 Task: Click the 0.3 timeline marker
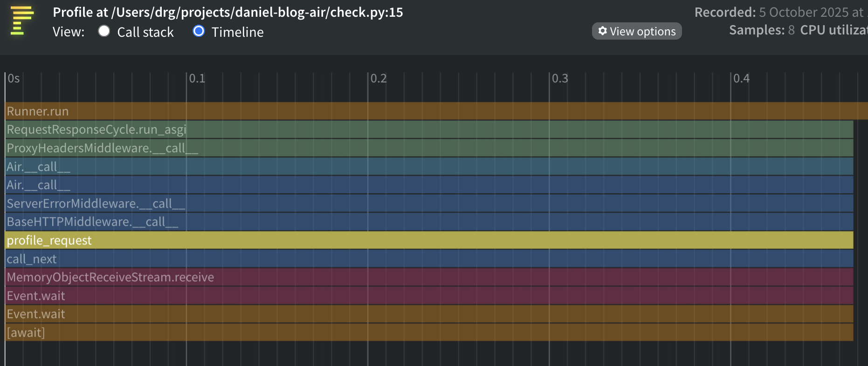click(x=559, y=78)
